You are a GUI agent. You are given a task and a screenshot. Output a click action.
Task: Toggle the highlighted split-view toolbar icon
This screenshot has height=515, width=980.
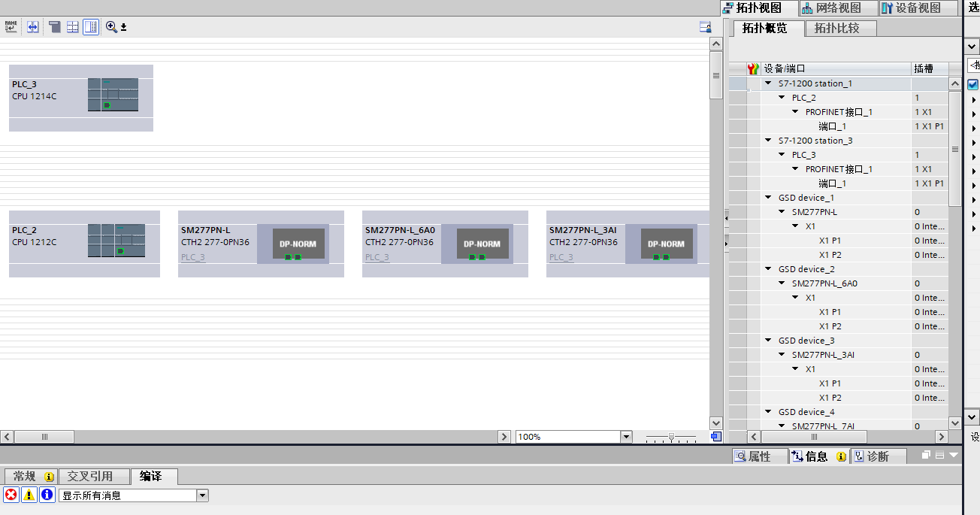[91, 27]
